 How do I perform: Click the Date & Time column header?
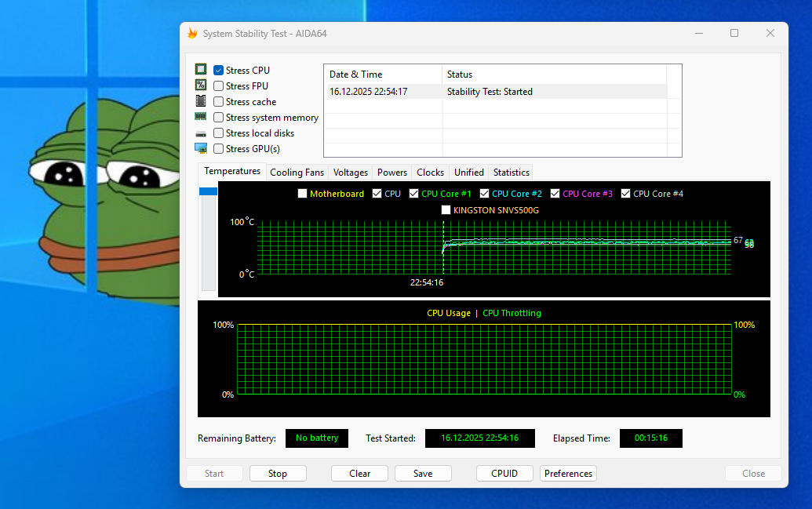click(x=383, y=75)
